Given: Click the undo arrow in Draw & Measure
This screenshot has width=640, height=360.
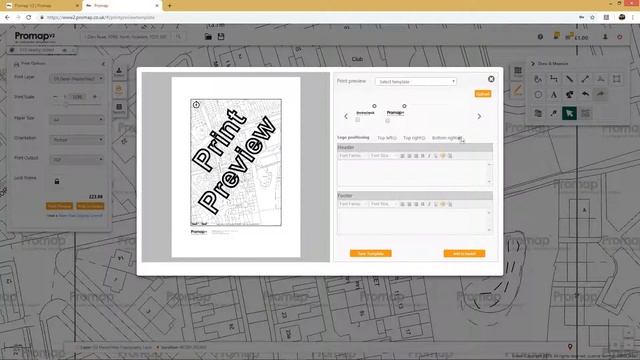Looking at the screenshot, I should [585, 95].
